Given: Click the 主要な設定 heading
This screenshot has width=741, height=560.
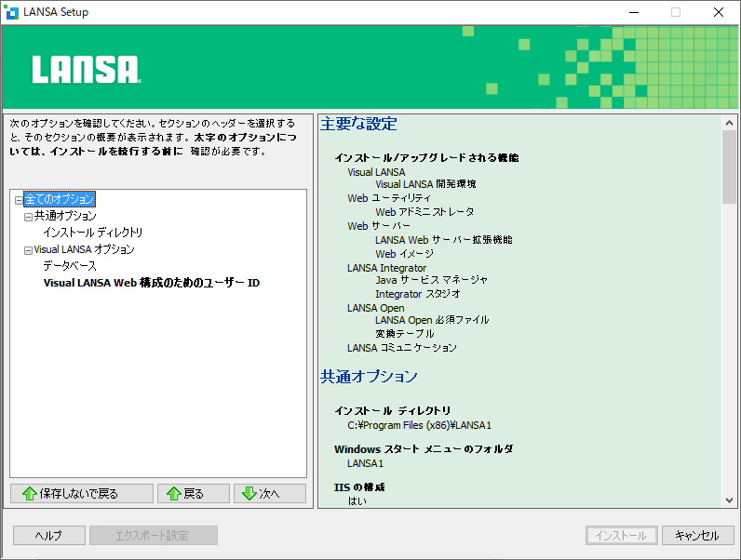Looking at the screenshot, I should (x=358, y=124).
